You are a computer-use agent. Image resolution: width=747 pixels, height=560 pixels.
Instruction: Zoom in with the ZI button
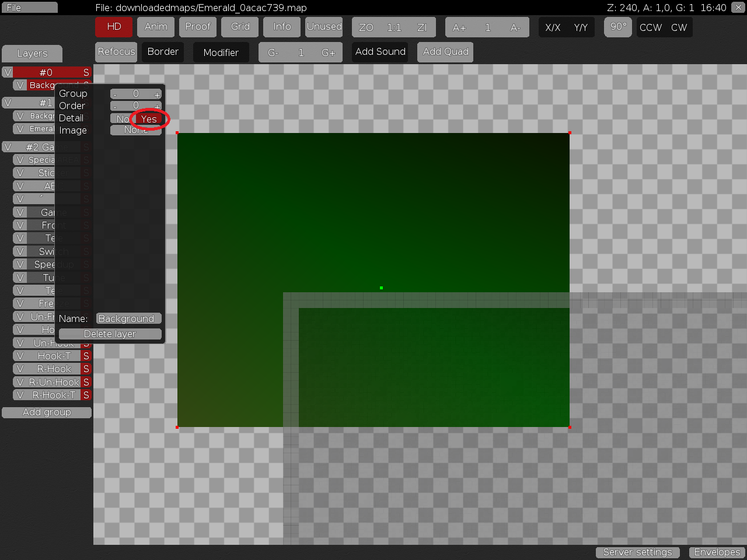(x=422, y=27)
